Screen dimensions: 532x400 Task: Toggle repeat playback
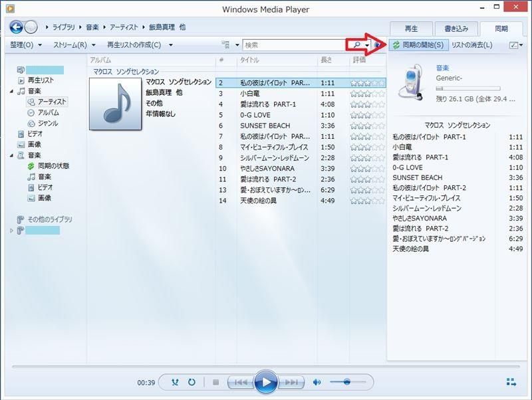click(192, 382)
